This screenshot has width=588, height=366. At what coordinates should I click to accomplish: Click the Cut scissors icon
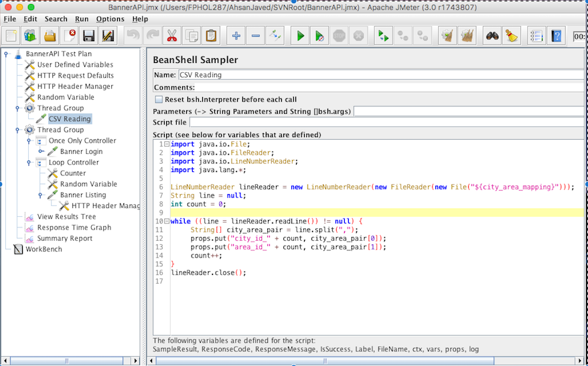click(171, 36)
